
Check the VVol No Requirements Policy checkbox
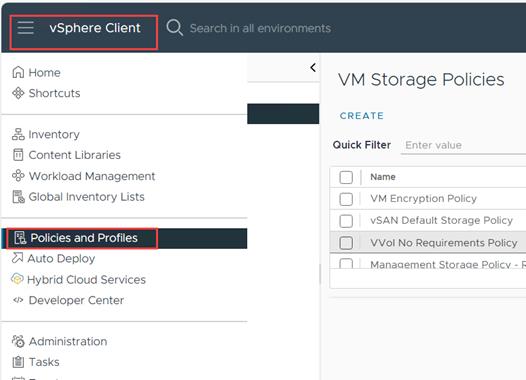click(x=346, y=243)
